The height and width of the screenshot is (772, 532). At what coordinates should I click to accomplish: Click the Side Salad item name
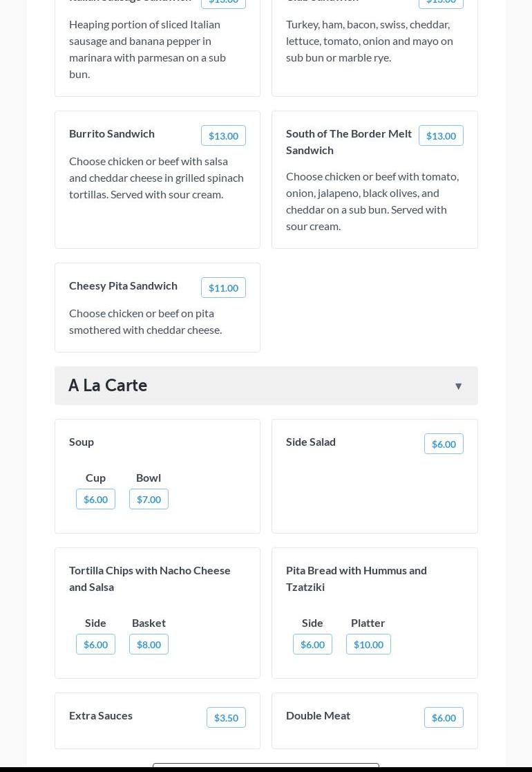(x=311, y=442)
